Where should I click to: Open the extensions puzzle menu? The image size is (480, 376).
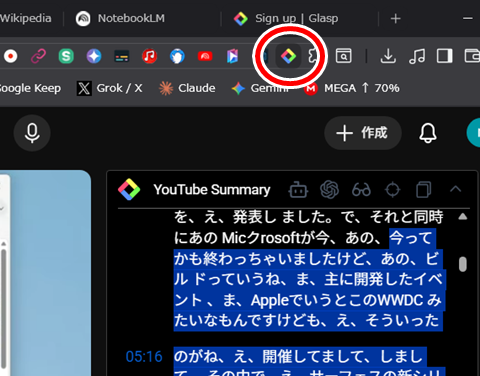(x=313, y=56)
